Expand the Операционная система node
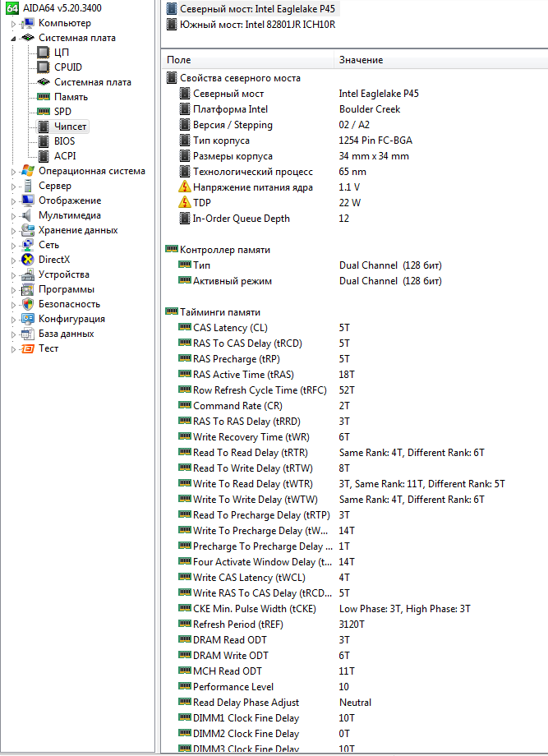The width and height of the screenshot is (548, 756). pos(13,172)
